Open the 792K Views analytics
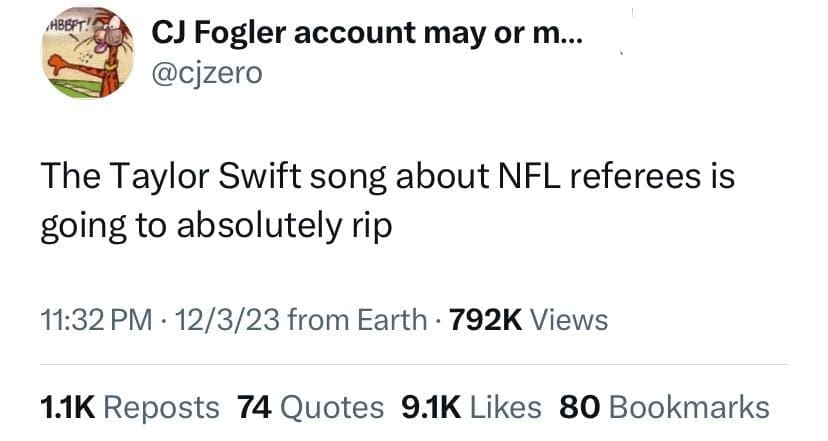The width and height of the screenshot is (828, 441). [x=529, y=319]
